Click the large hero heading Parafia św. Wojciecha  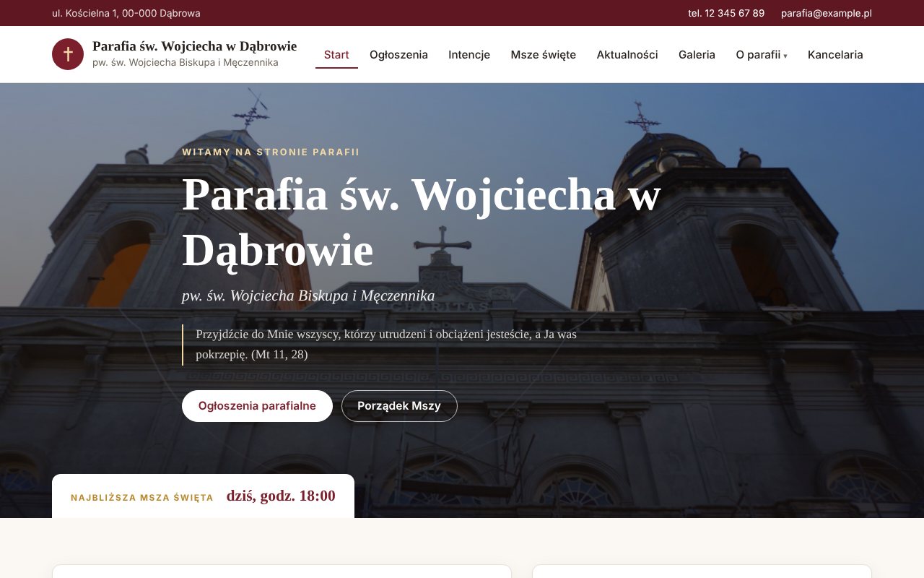[x=421, y=222]
